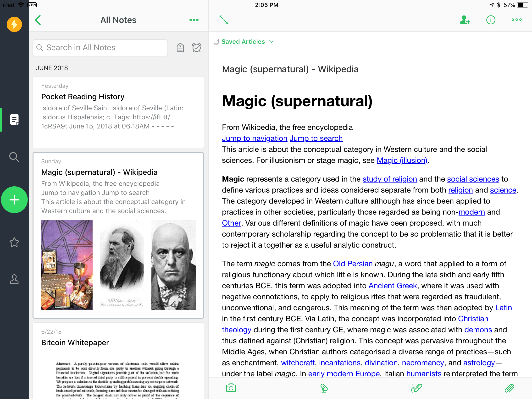Toggle the reminders alarm clock filter
The width and height of the screenshot is (532, 399).
(x=196, y=48)
